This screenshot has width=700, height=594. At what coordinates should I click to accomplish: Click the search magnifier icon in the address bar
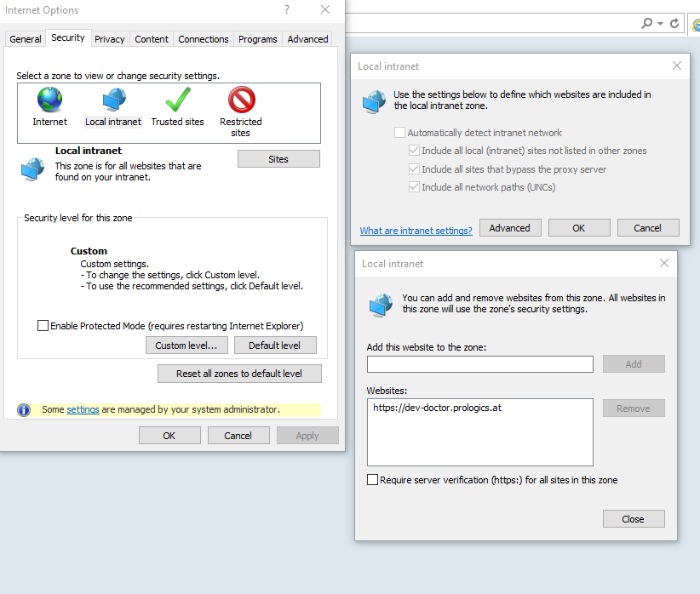[x=645, y=21]
